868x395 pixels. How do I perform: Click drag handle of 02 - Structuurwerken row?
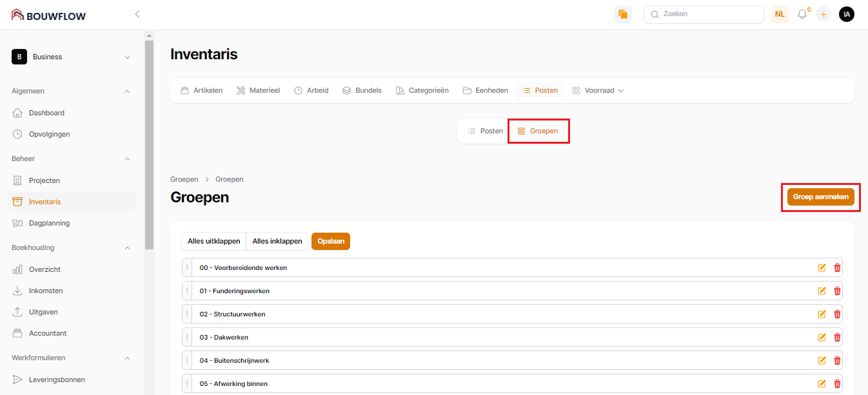point(187,314)
